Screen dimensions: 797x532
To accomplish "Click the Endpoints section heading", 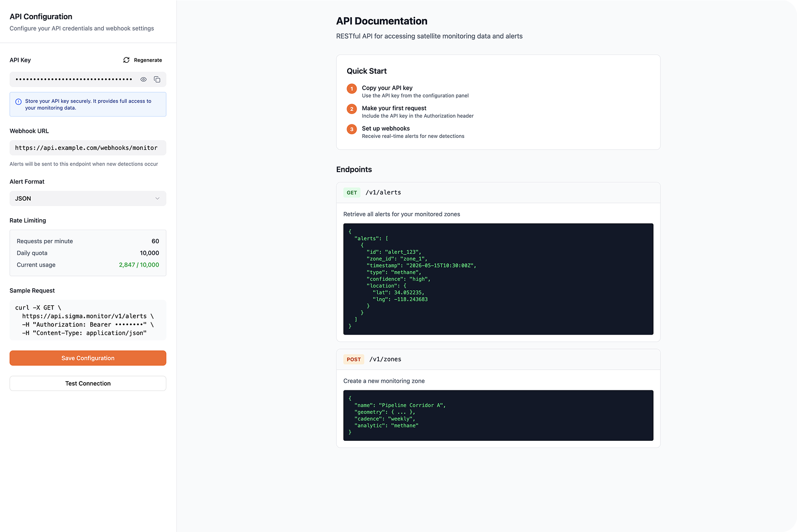I will point(354,170).
